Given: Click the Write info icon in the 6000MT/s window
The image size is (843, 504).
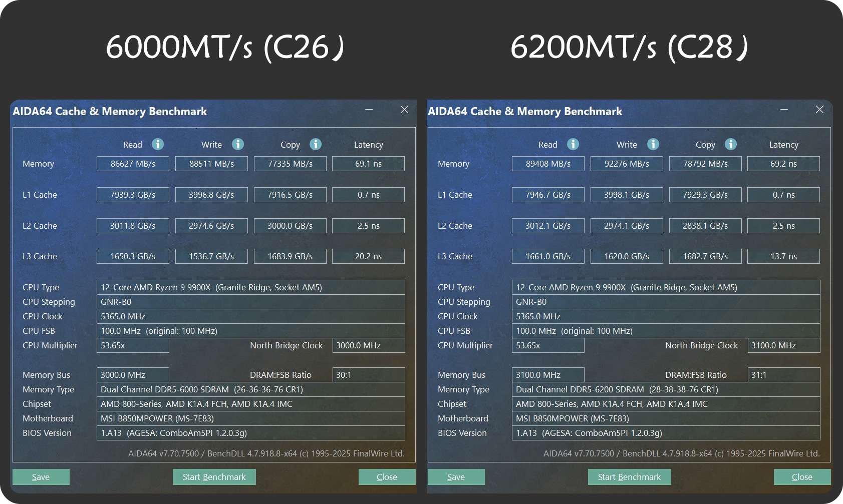Looking at the screenshot, I should (x=238, y=144).
